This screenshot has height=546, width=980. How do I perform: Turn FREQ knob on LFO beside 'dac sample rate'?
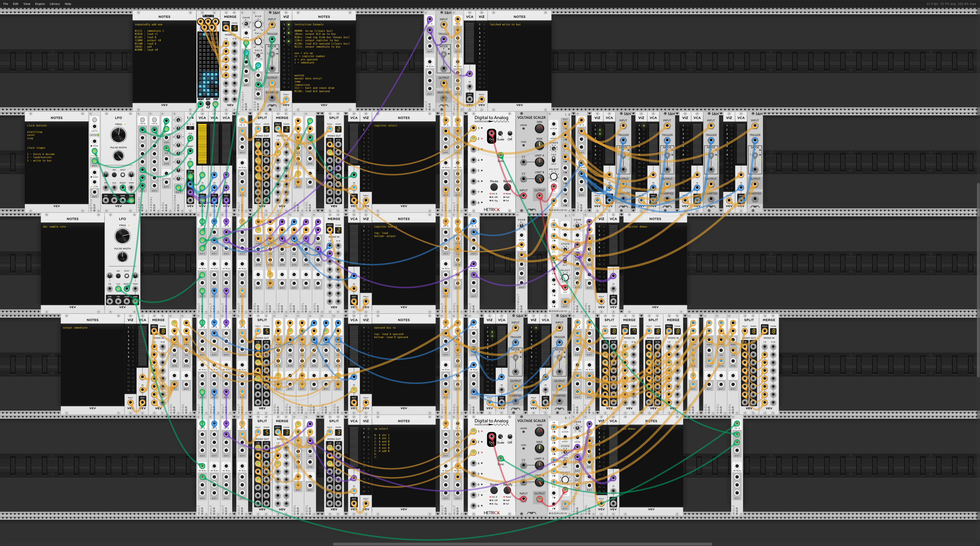122,236
